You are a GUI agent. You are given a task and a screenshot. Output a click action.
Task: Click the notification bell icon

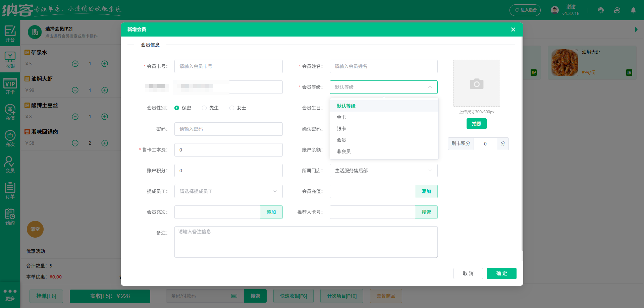pos(634,10)
